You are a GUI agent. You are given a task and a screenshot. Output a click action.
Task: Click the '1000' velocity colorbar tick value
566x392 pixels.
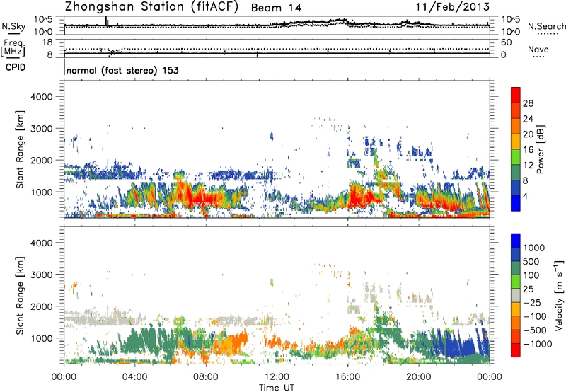(533, 248)
